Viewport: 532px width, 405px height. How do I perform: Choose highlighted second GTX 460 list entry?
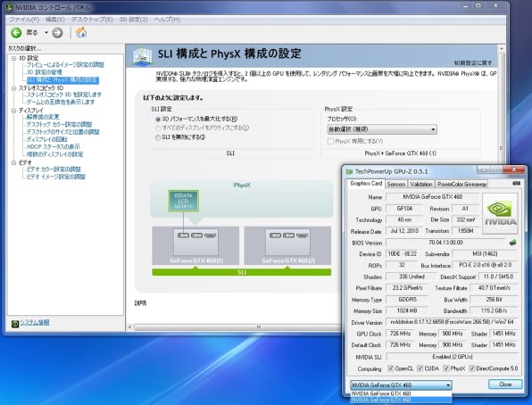401,400
